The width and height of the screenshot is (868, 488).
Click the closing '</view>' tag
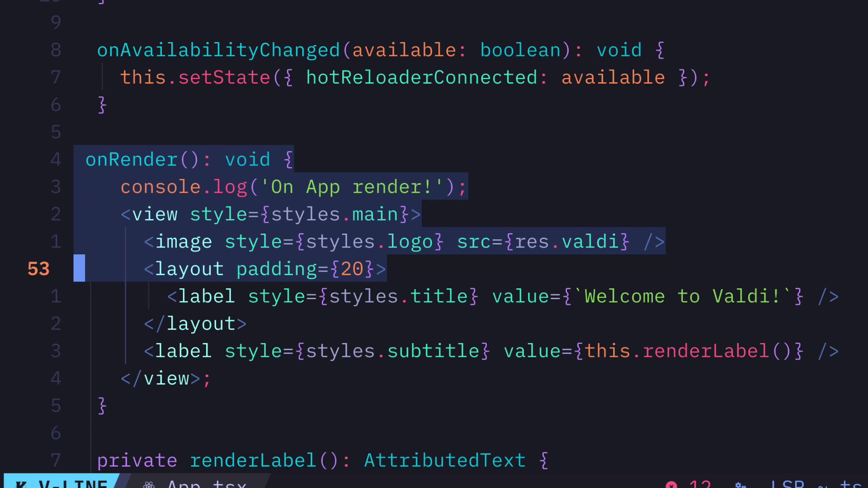[160, 379]
